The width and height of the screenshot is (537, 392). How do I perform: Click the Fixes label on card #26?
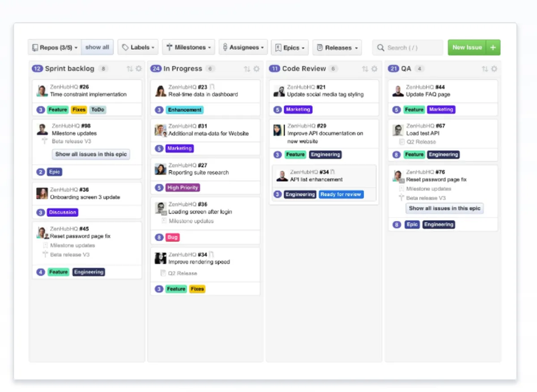(79, 110)
